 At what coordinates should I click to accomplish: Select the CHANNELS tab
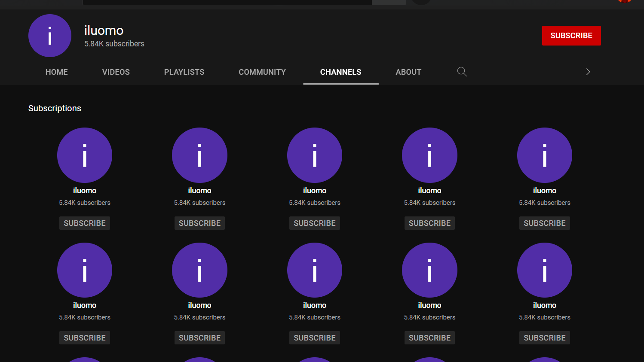(341, 72)
